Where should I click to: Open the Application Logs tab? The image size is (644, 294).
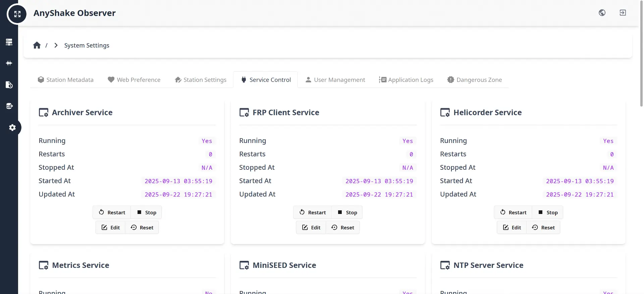pos(406,80)
